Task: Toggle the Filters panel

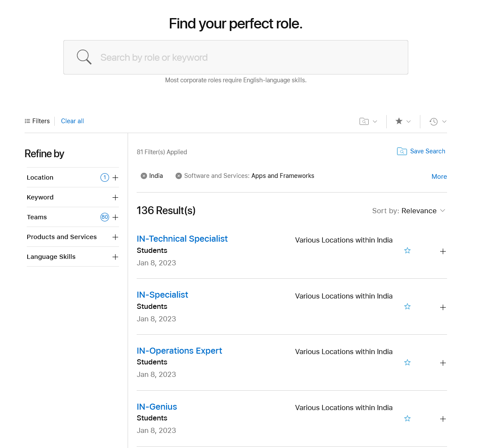Action: click(x=38, y=121)
